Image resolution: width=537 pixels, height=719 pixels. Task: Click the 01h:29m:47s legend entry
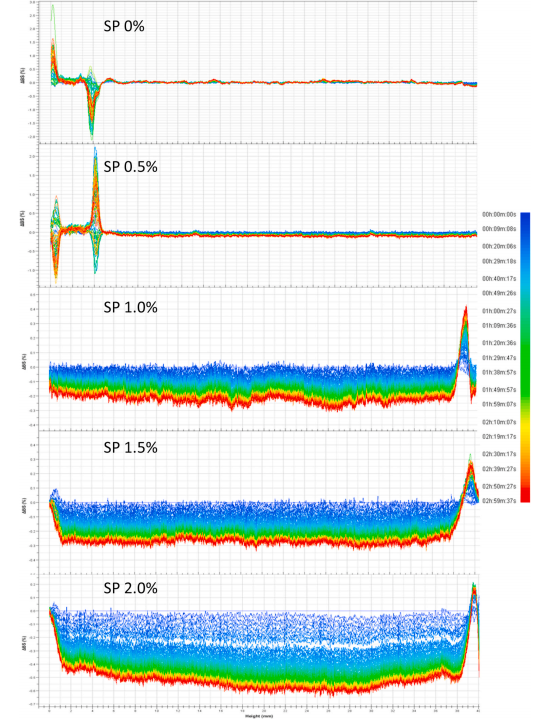point(499,358)
